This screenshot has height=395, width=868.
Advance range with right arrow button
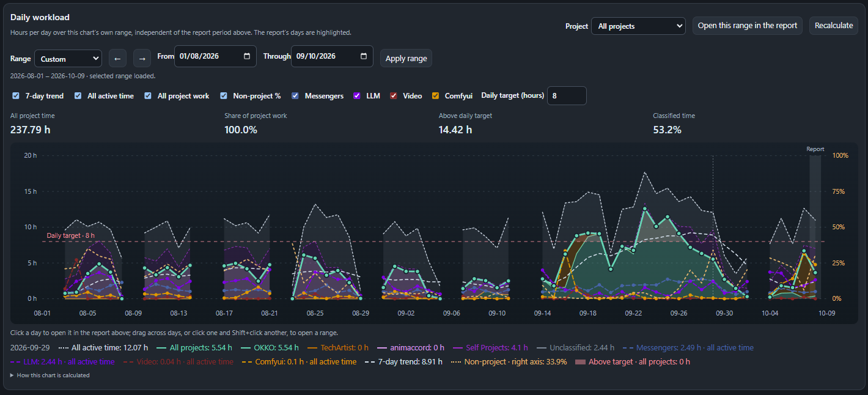pos(142,58)
